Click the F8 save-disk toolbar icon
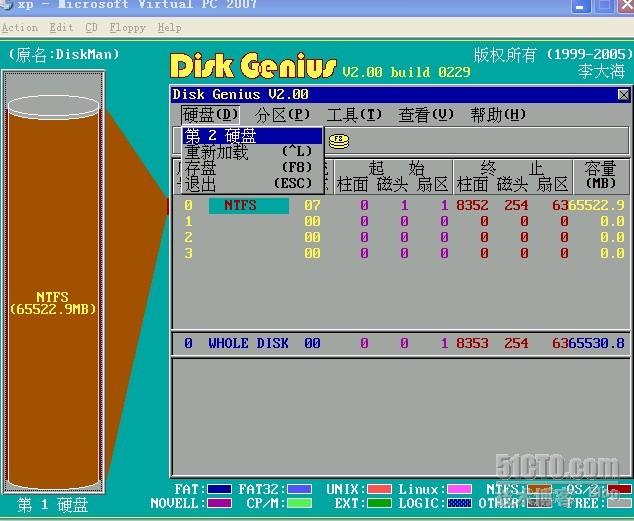 [x=338, y=141]
